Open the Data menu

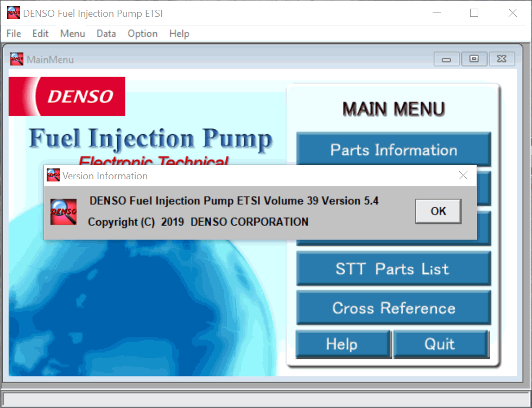106,33
